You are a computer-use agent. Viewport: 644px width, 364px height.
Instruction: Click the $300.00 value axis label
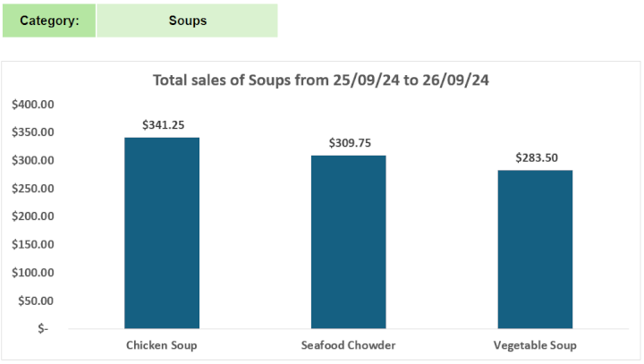[x=33, y=160]
